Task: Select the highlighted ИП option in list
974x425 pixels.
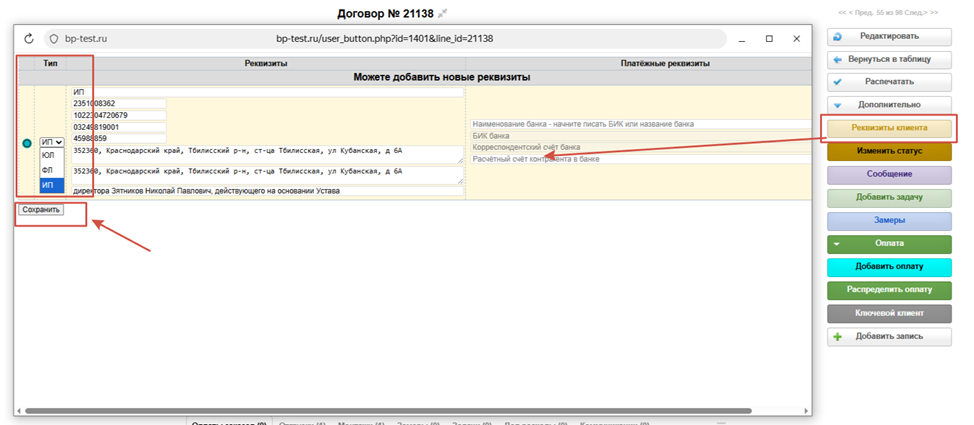Action: click(x=48, y=185)
